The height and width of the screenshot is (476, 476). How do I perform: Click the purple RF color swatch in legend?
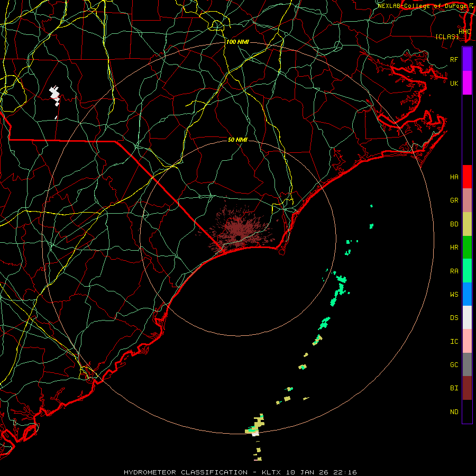click(467, 59)
